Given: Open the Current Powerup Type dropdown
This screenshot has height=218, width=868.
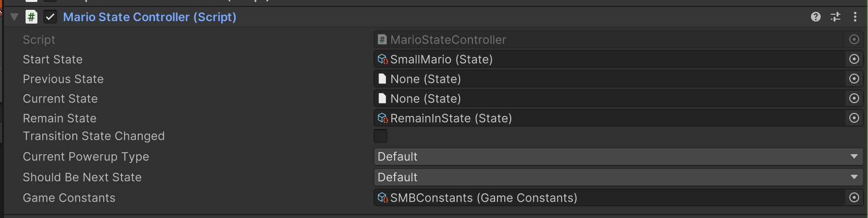Looking at the screenshot, I should pos(619,157).
